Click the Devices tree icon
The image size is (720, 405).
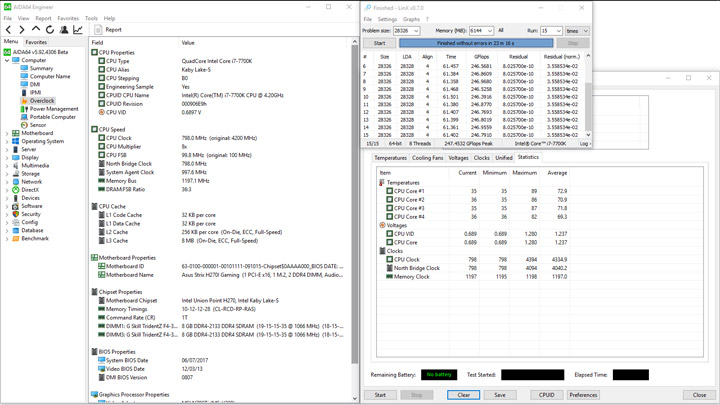tap(16, 198)
